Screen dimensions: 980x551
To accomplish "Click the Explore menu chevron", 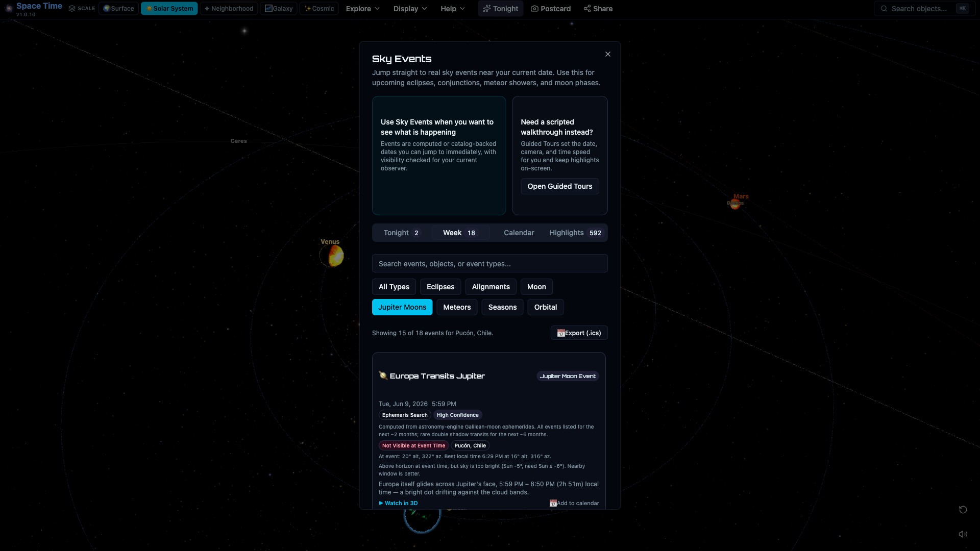I will (x=377, y=9).
